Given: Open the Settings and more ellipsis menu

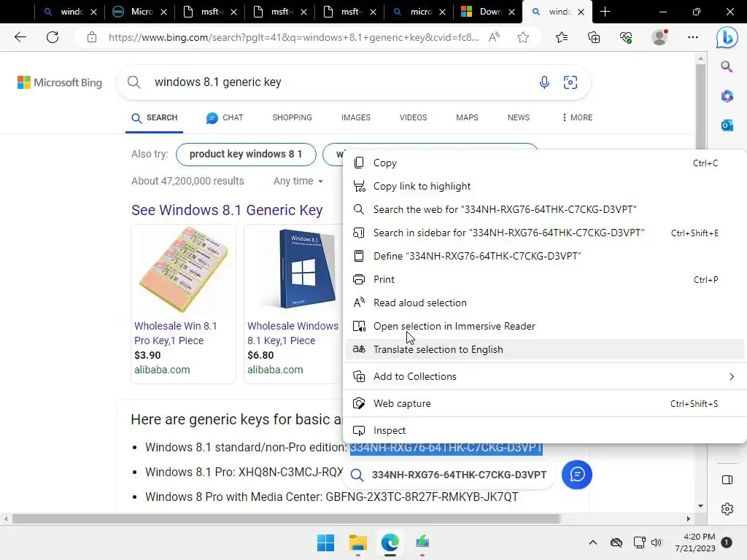Looking at the screenshot, I should [693, 37].
